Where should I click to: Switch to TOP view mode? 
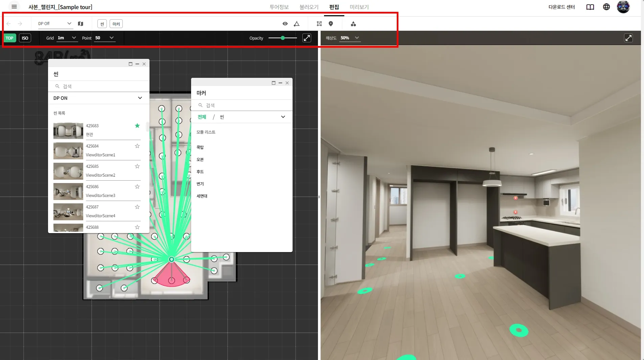(9, 38)
